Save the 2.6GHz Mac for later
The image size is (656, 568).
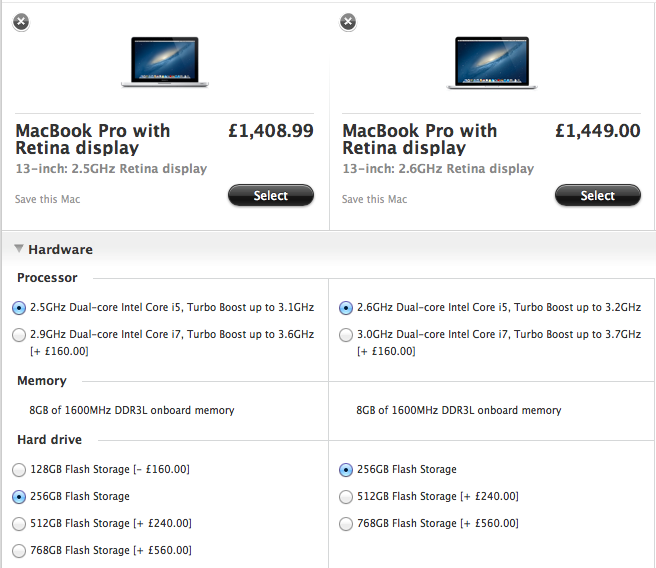[x=374, y=199]
